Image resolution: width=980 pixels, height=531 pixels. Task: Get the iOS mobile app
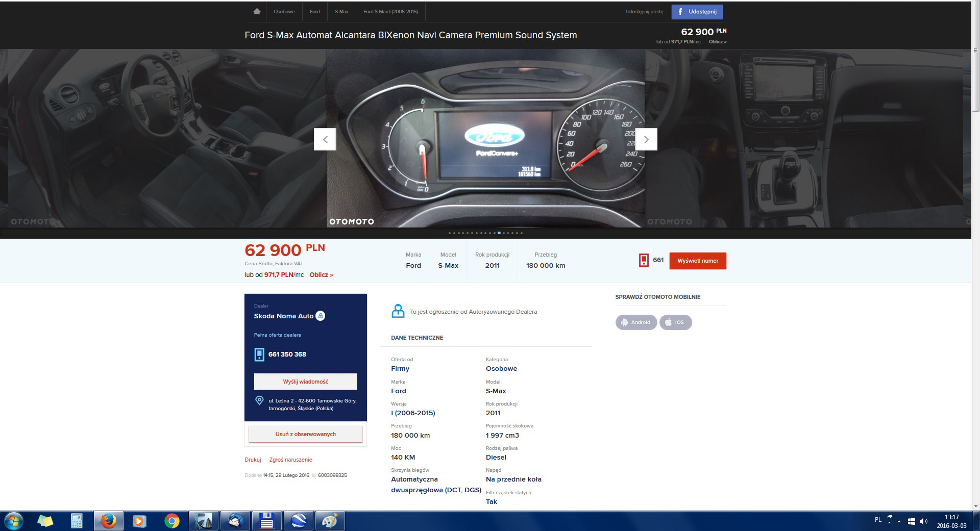pyautogui.click(x=675, y=322)
